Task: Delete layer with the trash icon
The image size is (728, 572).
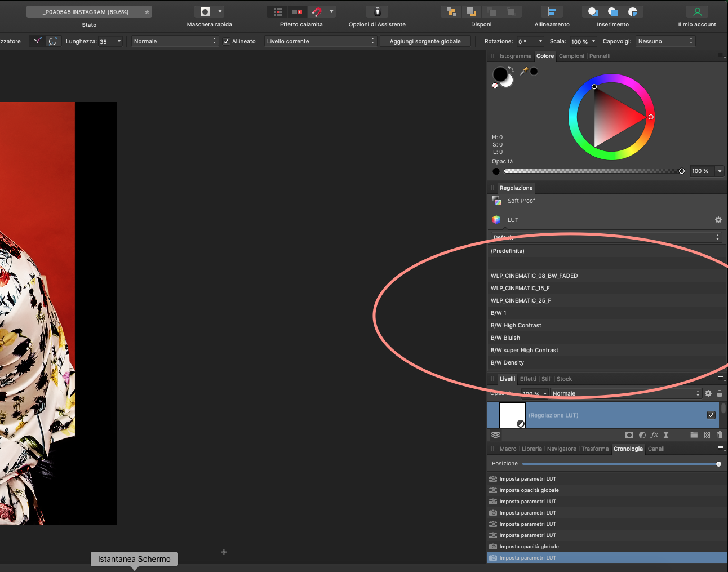Action: [x=720, y=435]
